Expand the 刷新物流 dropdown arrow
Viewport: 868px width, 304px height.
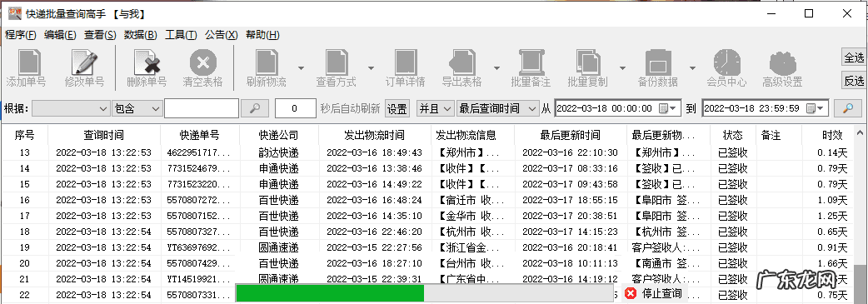302,68
